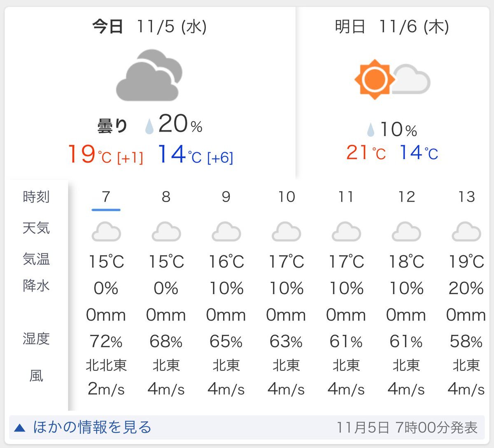The height and width of the screenshot is (448, 494).
Task: Click today's large cloudy weather icon
Action: (149, 77)
